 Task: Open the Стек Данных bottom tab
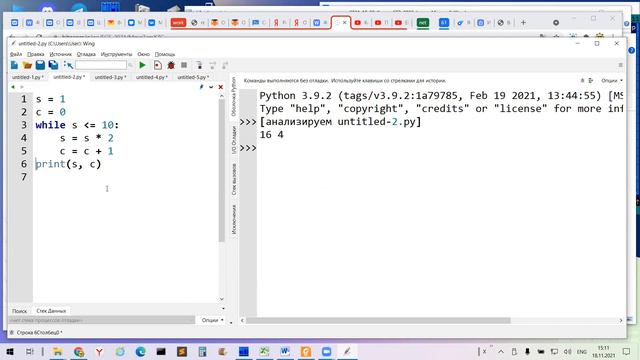[51, 311]
